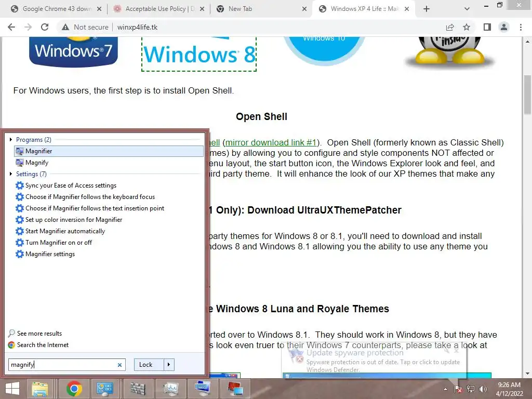This screenshot has width=532, height=399.
Task: Open Sync your Ease of Access settings
Action: pos(71,185)
